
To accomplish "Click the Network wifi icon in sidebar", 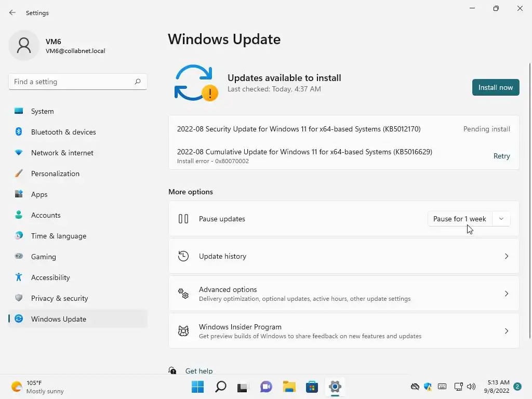I will tap(19, 153).
